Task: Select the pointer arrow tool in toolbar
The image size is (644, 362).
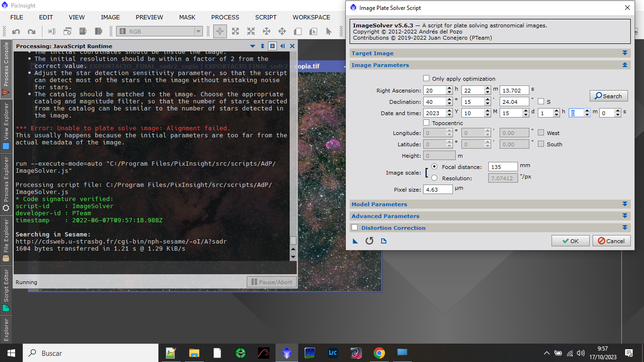Action: [x=329, y=32]
